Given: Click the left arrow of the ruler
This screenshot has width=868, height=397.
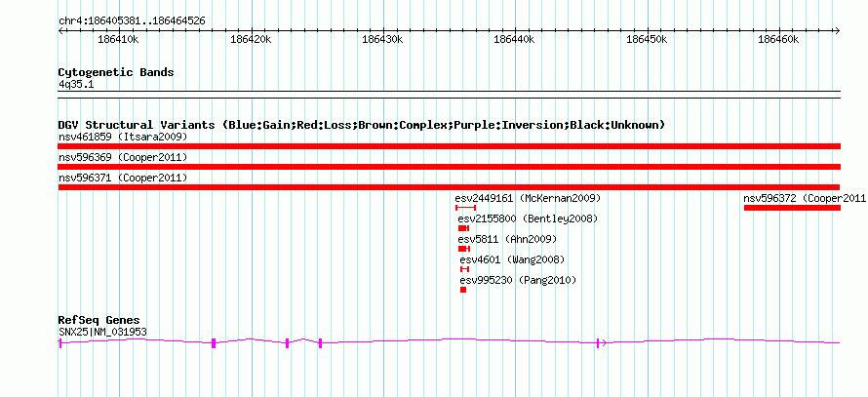Looking at the screenshot, I should [60, 31].
